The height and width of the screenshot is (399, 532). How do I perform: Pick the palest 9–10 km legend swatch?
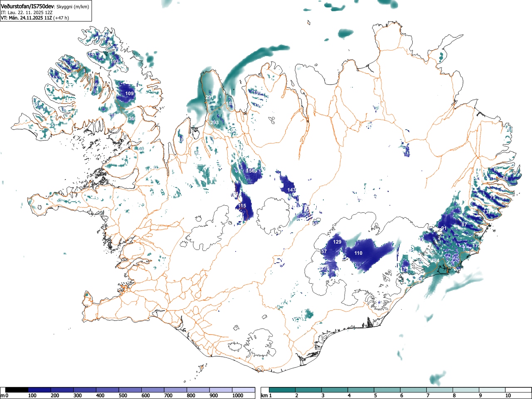[x=492, y=390]
